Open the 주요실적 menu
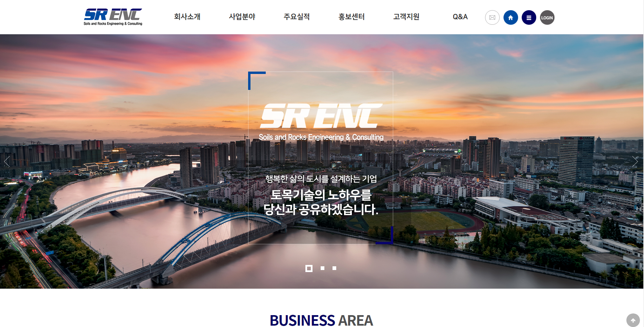Screen dimensions: 644x327 (x=297, y=17)
